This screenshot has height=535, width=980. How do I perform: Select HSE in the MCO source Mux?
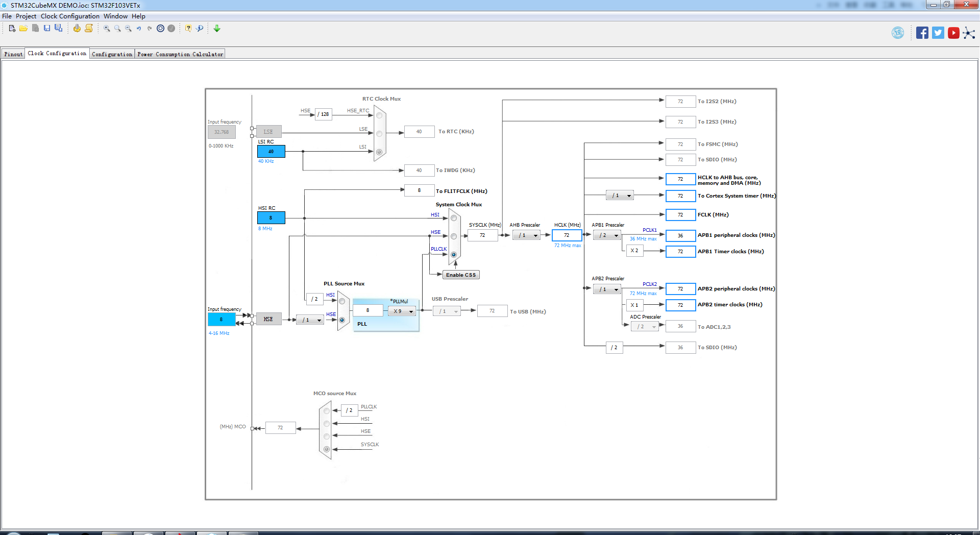pos(327,436)
